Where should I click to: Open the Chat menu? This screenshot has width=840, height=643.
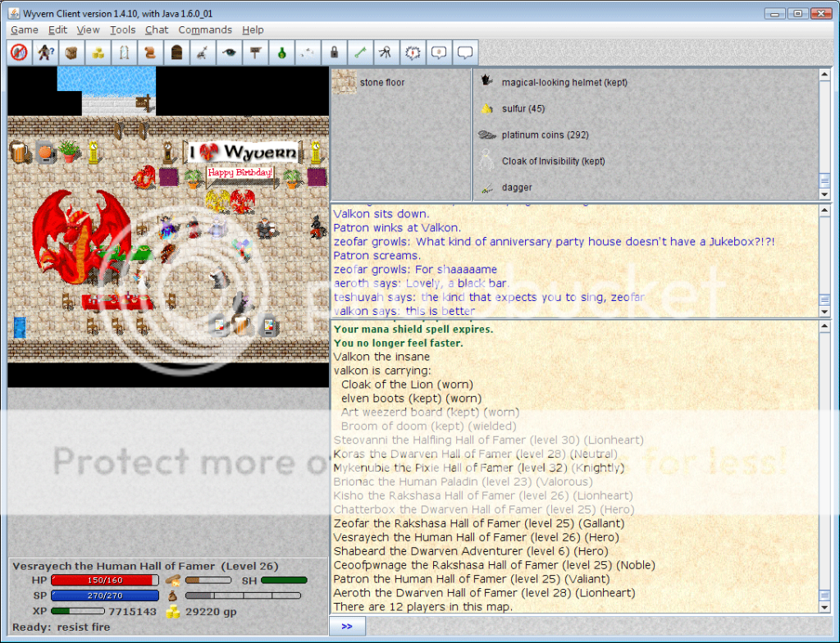157,30
